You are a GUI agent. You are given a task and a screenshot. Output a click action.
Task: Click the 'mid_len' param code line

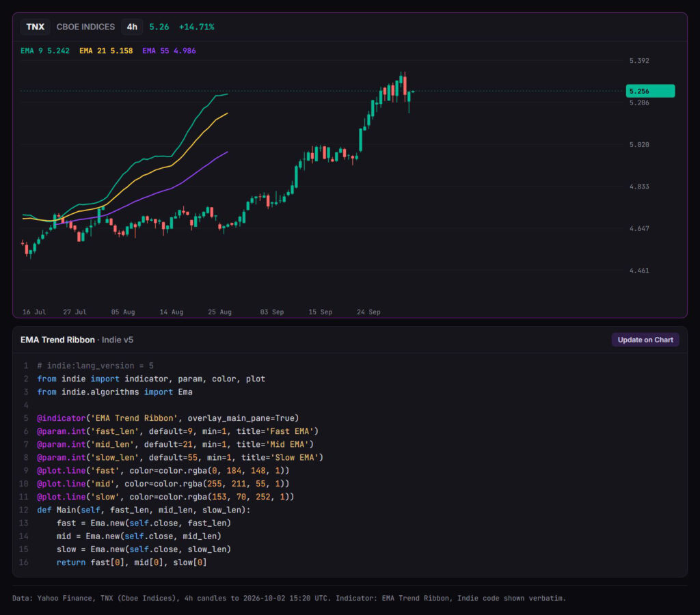coord(176,445)
